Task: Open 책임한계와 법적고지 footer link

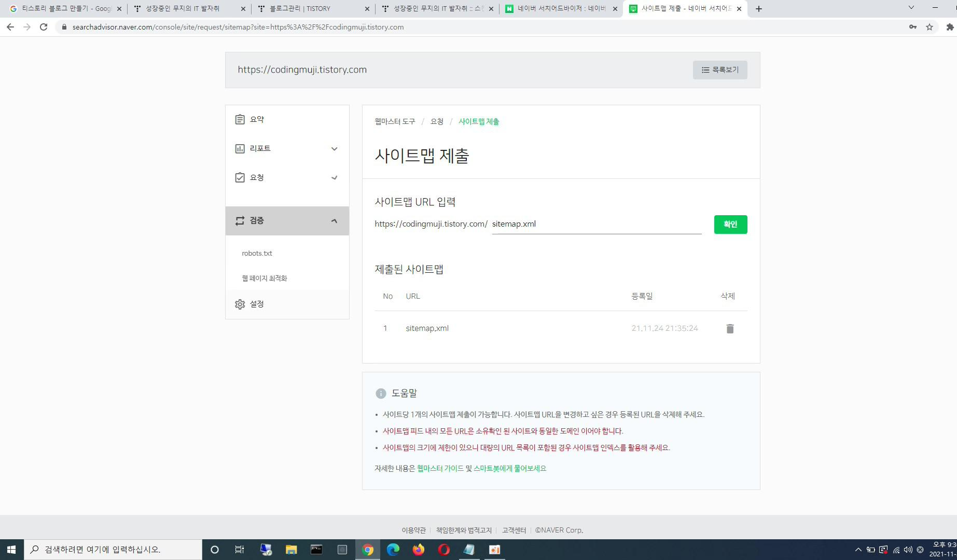Action: pyautogui.click(x=464, y=530)
